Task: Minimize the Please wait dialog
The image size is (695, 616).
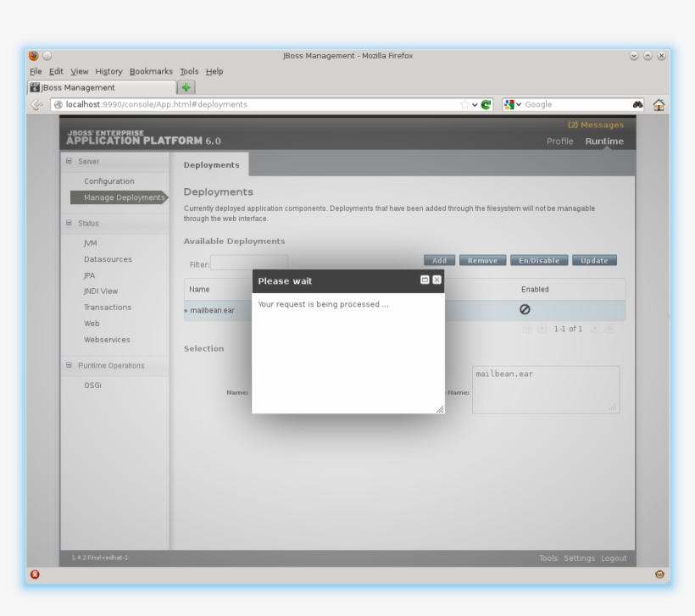Action: click(425, 280)
